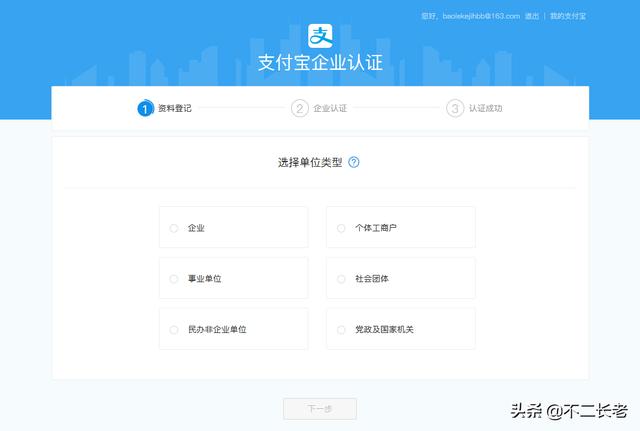The height and width of the screenshot is (431, 640).
Task: Select the 企业 radio option
Action: click(174, 228)
